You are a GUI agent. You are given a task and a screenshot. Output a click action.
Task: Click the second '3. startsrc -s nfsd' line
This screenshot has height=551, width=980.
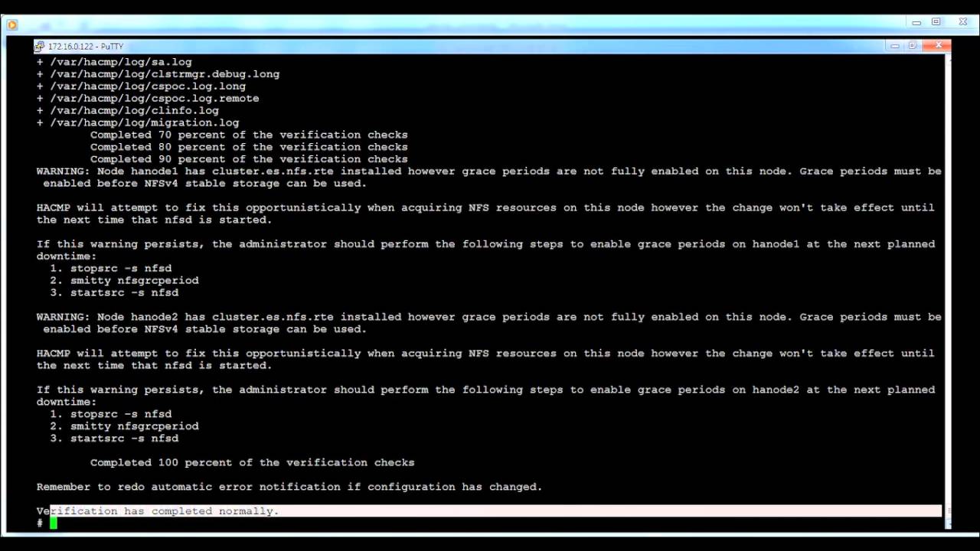(x=114, y=439)
